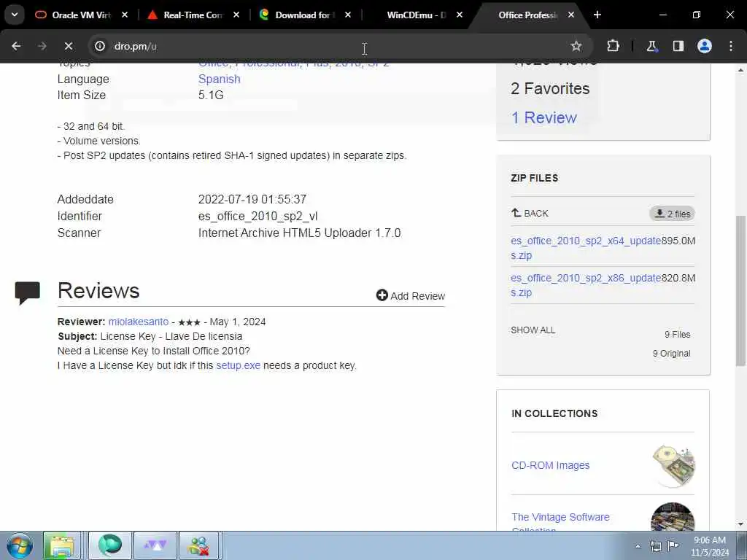Click the Vintage Software collection thumbnail
Viewport: 747px width, 560px height.
pyautogui.click(x=672, y=517)
